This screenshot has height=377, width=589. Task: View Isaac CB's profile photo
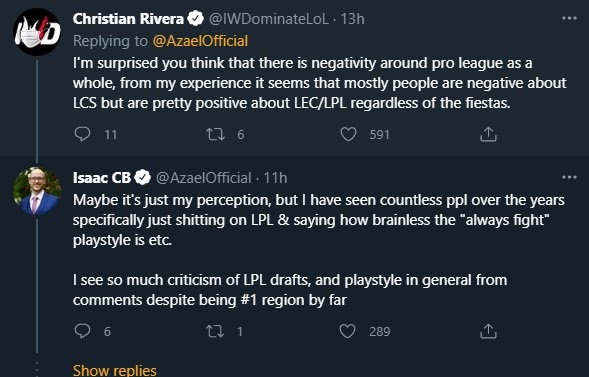tap(37, 191)
